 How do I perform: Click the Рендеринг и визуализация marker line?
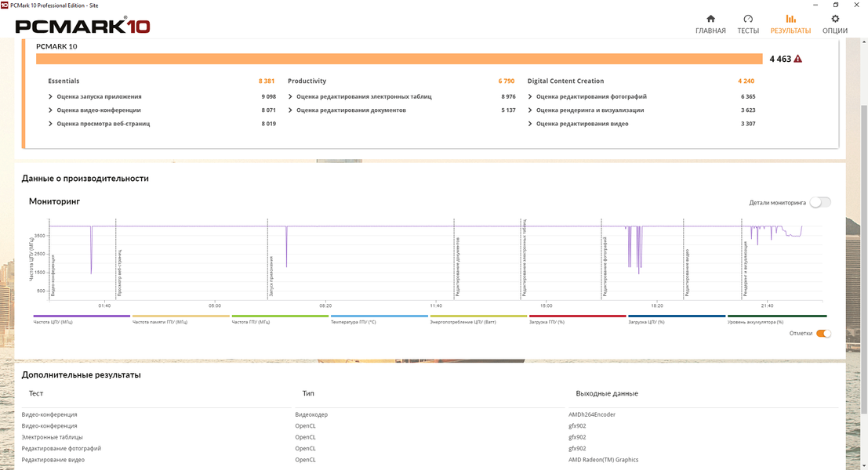pos(742,258)
